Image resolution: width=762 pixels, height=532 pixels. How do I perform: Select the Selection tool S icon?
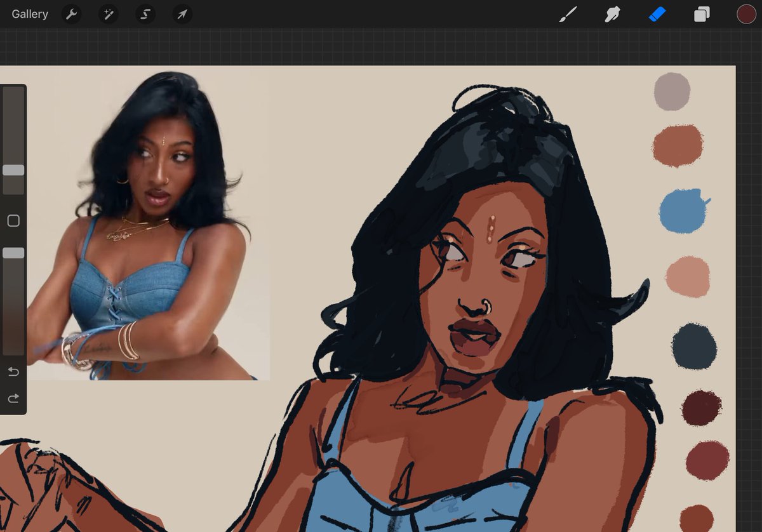pos(145,14)
